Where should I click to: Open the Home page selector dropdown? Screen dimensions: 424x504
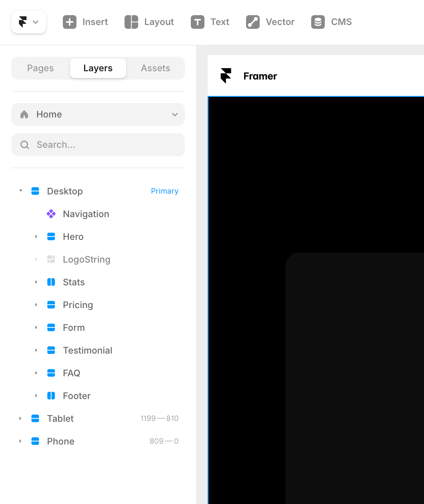(x=98, y=114)
